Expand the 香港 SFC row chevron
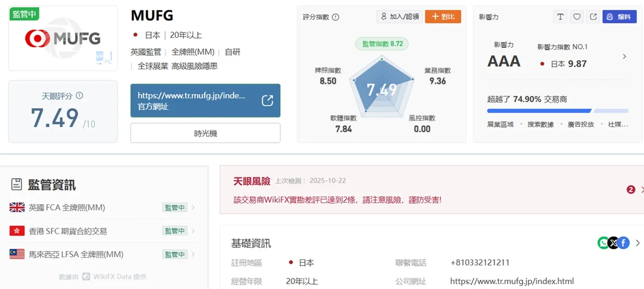 pos(193,231)
